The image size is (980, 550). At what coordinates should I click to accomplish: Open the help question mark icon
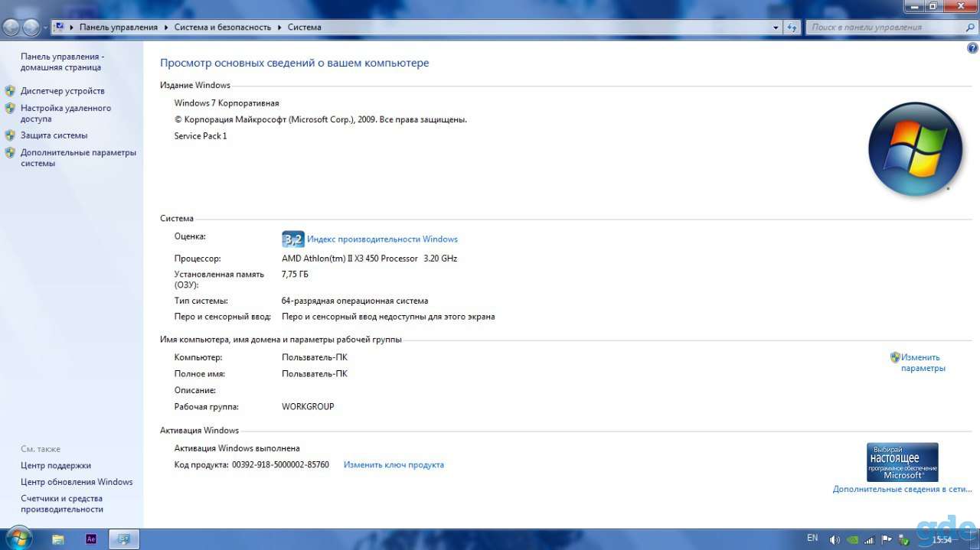point(972,48)
